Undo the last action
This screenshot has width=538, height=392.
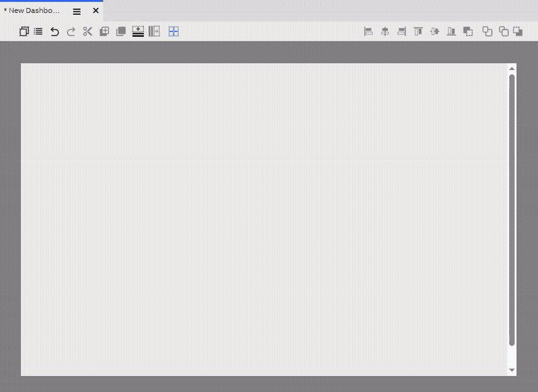tap(54, 31)
